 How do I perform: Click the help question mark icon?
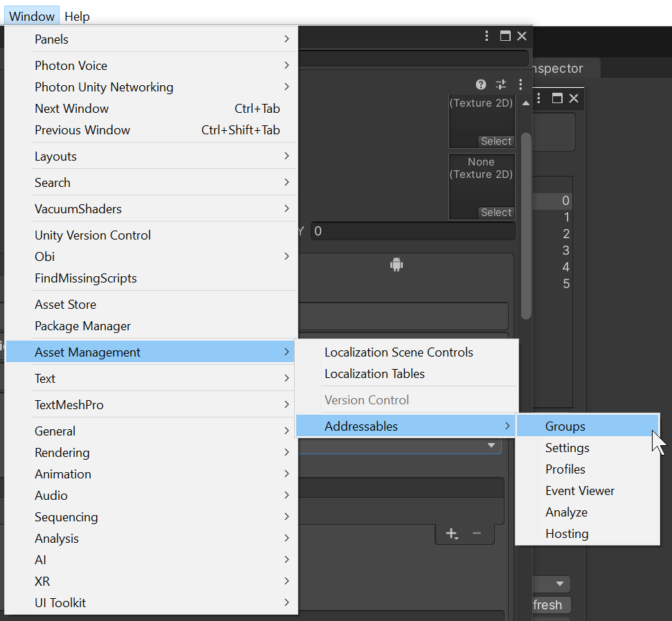click(481, 84)
